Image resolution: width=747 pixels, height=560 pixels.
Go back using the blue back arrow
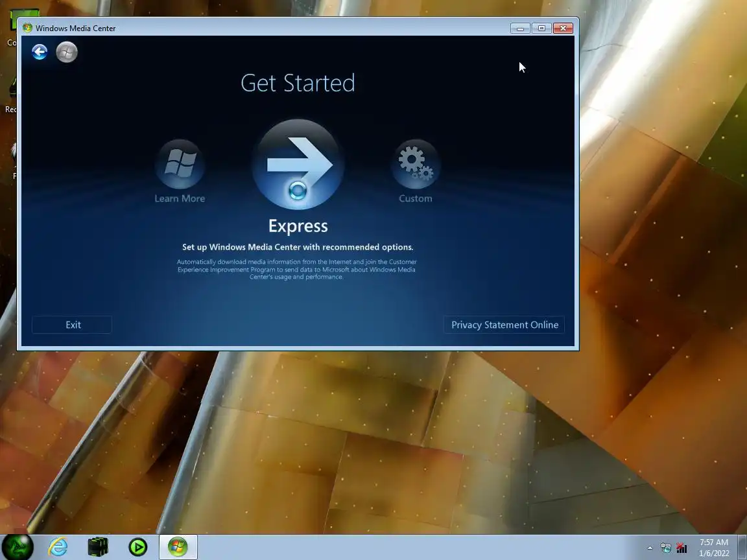tap(40, 51)
